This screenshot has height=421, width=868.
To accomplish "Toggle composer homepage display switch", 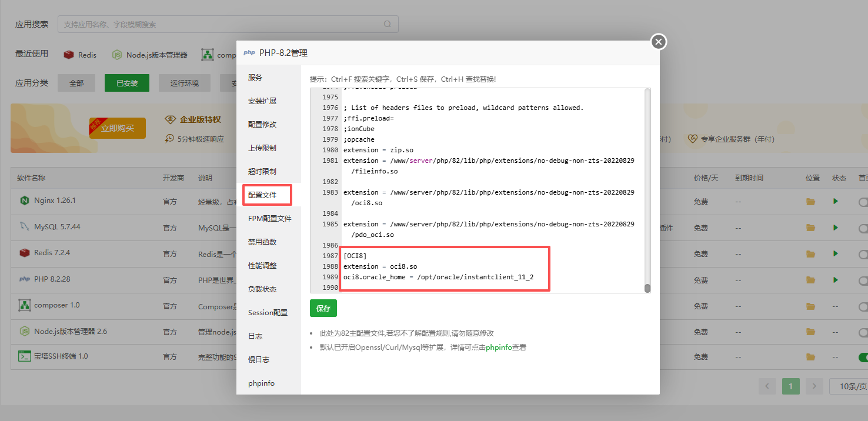I will pos(863,306).
